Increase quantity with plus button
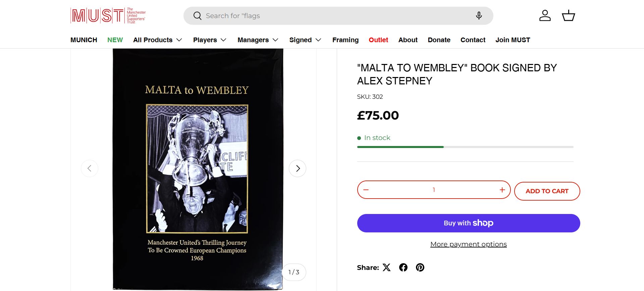This screenshot has width=644, height=291. pyautogui.click(x=502, y=190)
